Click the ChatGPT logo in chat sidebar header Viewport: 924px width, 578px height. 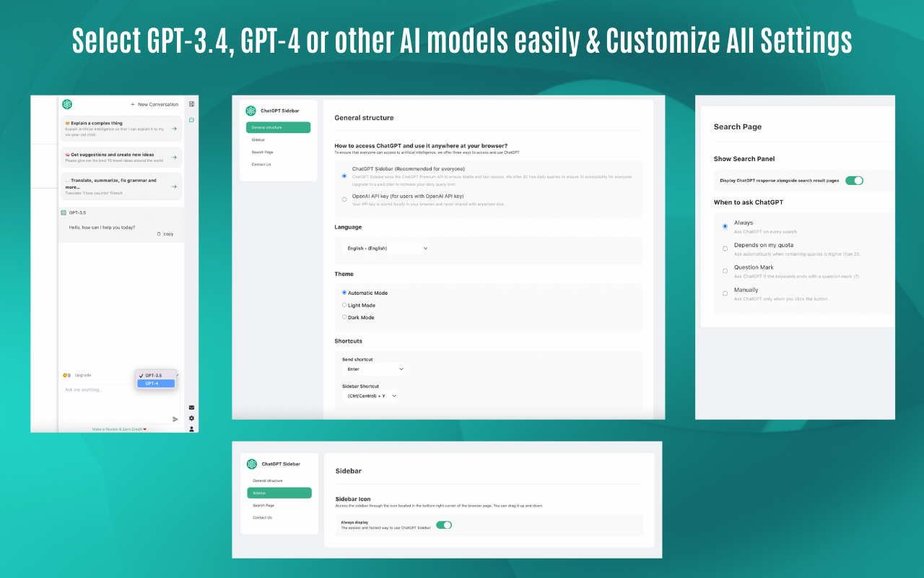67,104
